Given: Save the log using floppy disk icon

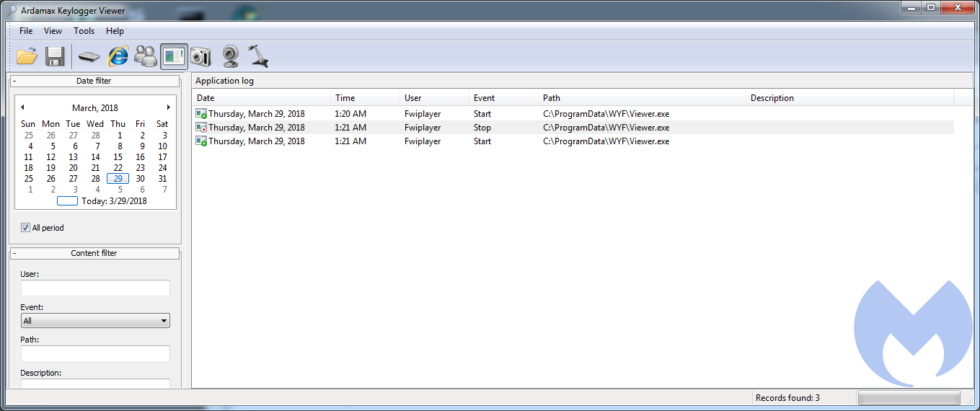Looking at the screenshot, I should [56, 56].
